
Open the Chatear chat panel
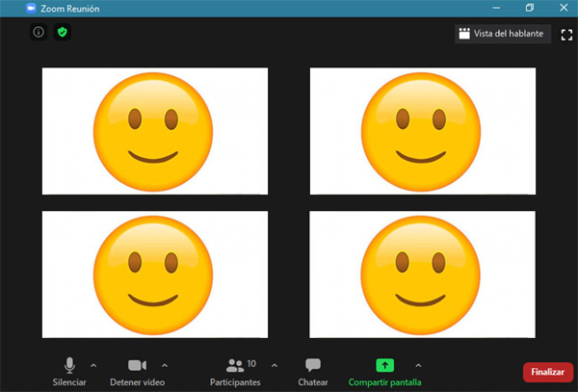pyautogui.click(x=313, y=372)
